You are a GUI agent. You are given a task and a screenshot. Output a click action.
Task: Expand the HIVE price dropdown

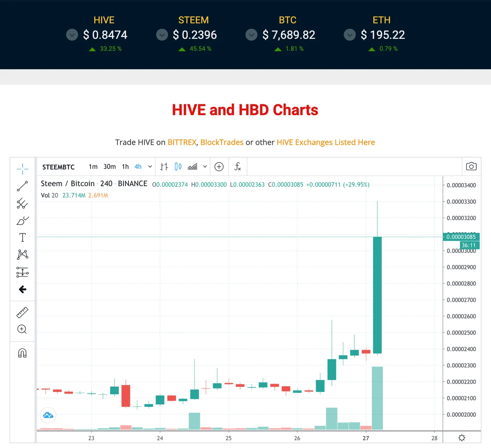(x=72, y=35)
